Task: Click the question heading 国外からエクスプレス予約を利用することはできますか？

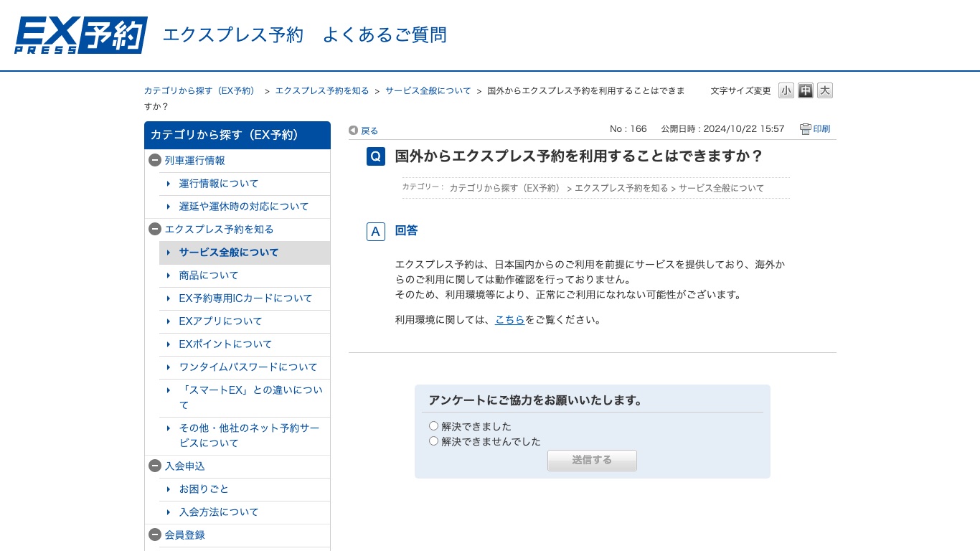Action: (579, 156)
